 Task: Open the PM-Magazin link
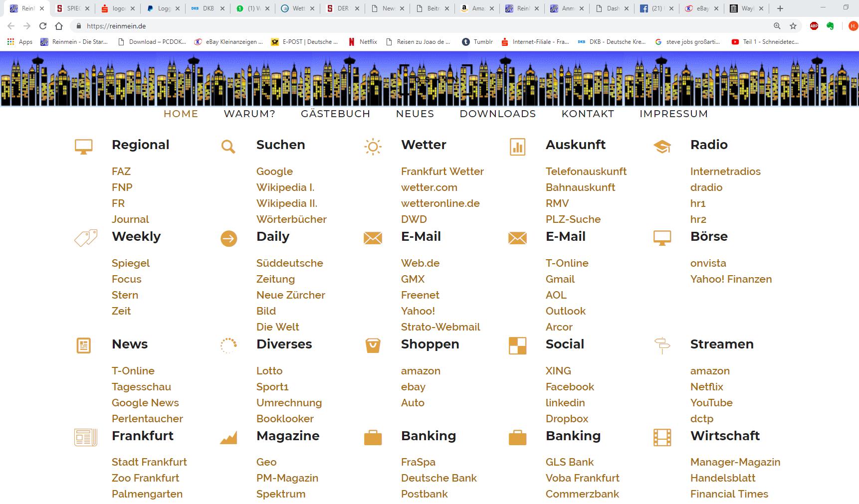pyautogui.click(x=287, y=478)
